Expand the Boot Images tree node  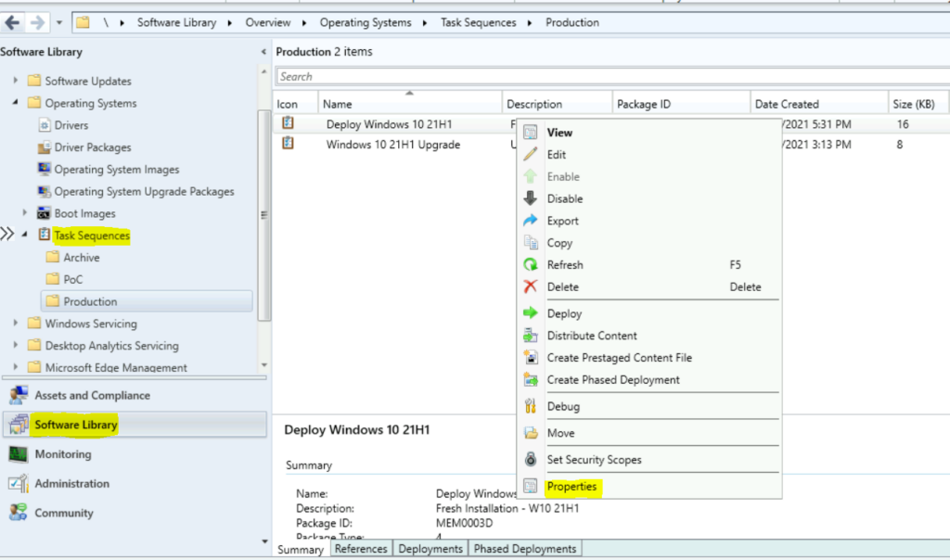25,212
